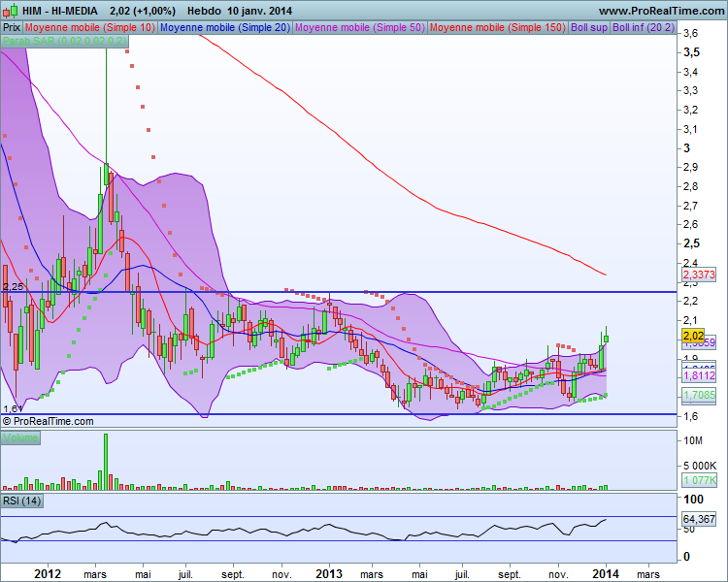Click the RSI (14) panel label
Image resolution: width=728 pixels, height=582 pixels.
point(21,501)
